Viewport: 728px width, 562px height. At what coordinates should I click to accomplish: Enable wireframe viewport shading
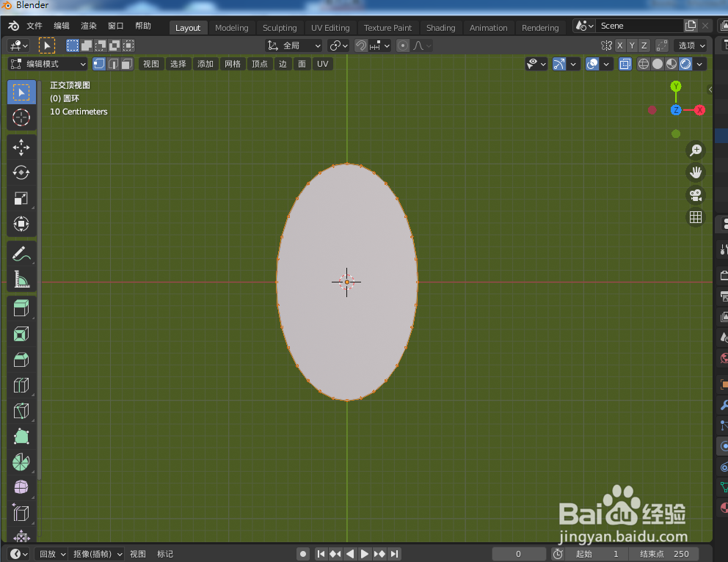point(643,64)
